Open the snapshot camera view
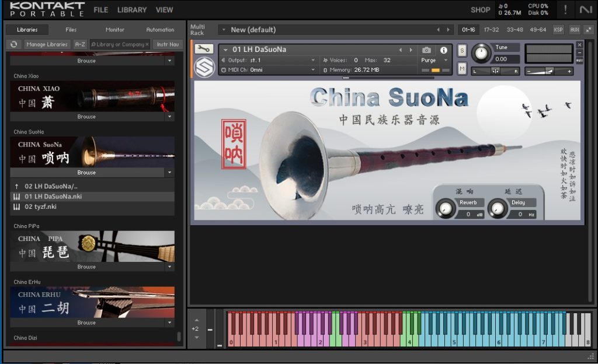 [426, 50]
